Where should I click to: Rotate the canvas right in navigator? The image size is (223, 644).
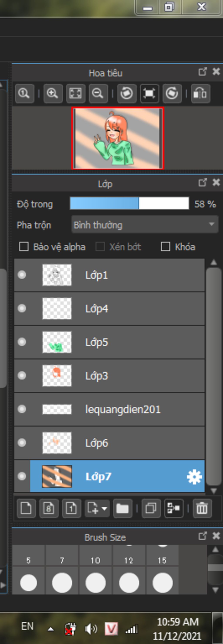tap(172, 94)
